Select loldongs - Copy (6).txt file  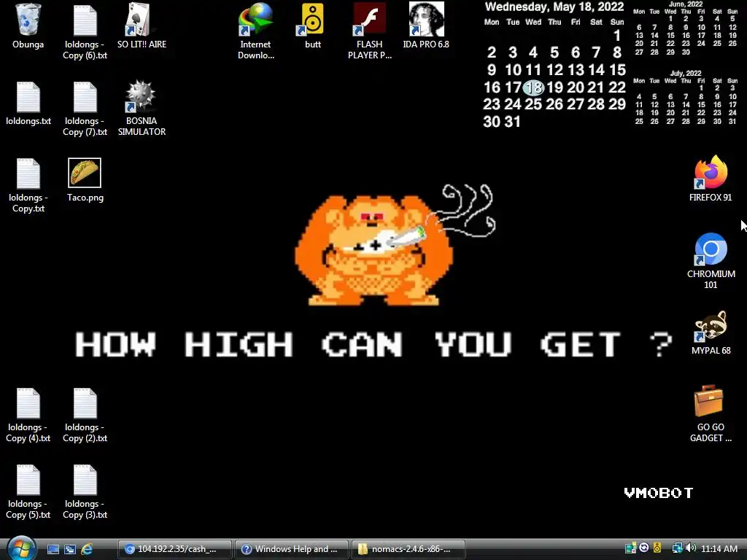85,31
